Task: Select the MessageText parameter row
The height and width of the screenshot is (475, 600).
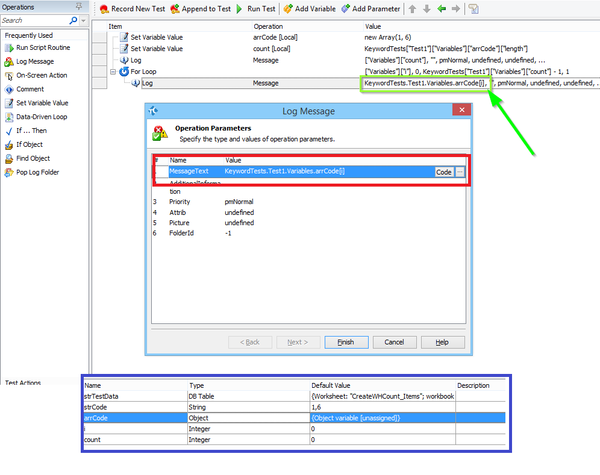Action: pos(310,171)
